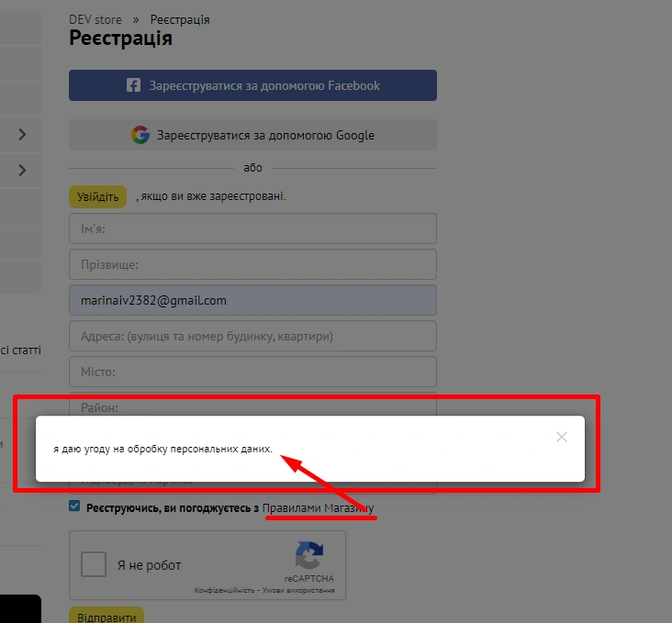Open the 'DEV store' breadcrumb link
Image resolution: width=672 pixels, height=623 pixels.
tap(95, 19)
